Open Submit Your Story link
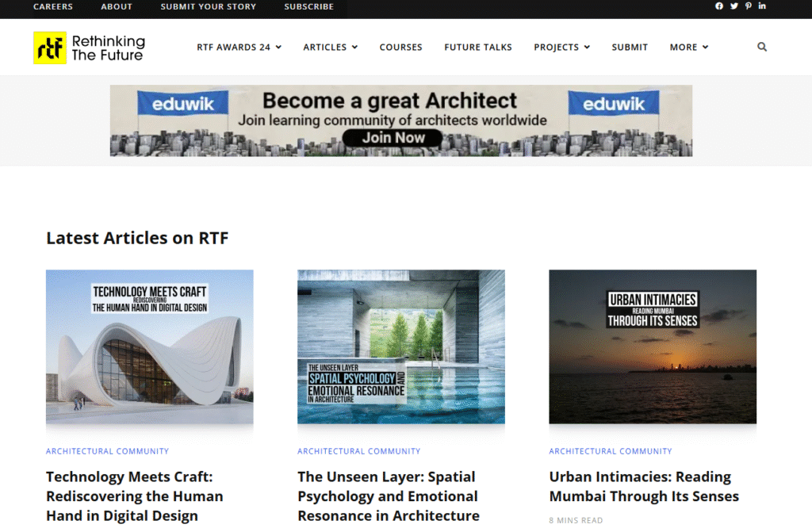The width and height of the screenshot is (812, 532). (x=208, y=6)
